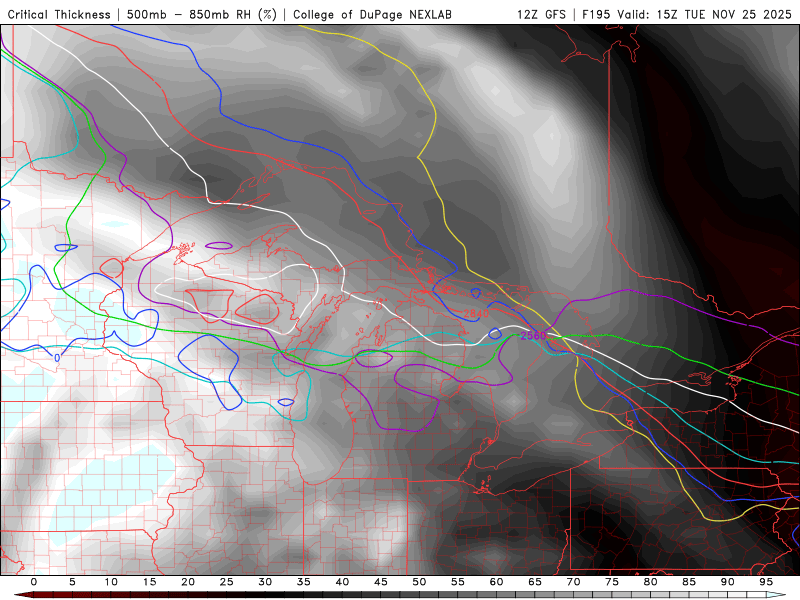Image resolution: width=800 pixels, height=600 pixels.
Task: Click the "Critical Thickness" title text
Action: [59, 14]
